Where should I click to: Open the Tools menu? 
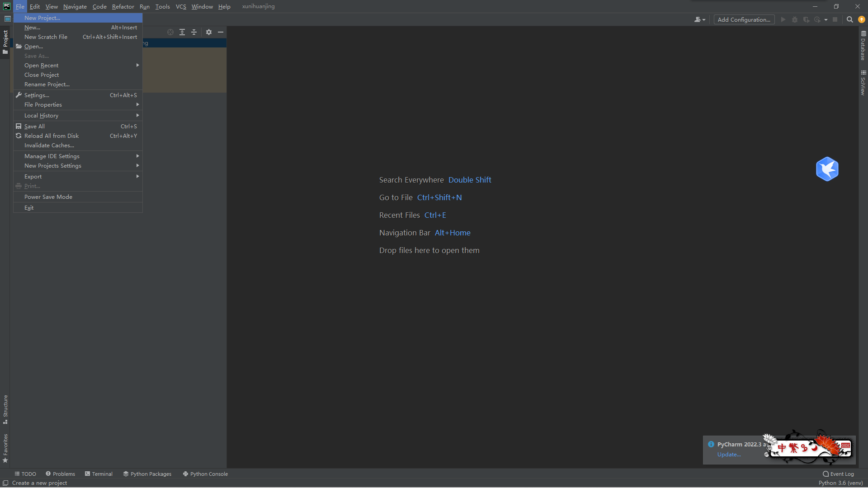tap(162, 6)
